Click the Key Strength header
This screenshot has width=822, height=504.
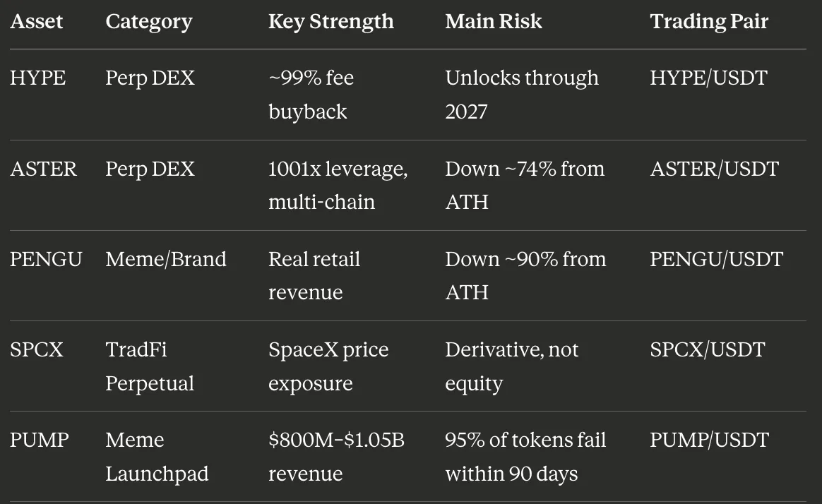pos(330,22)
